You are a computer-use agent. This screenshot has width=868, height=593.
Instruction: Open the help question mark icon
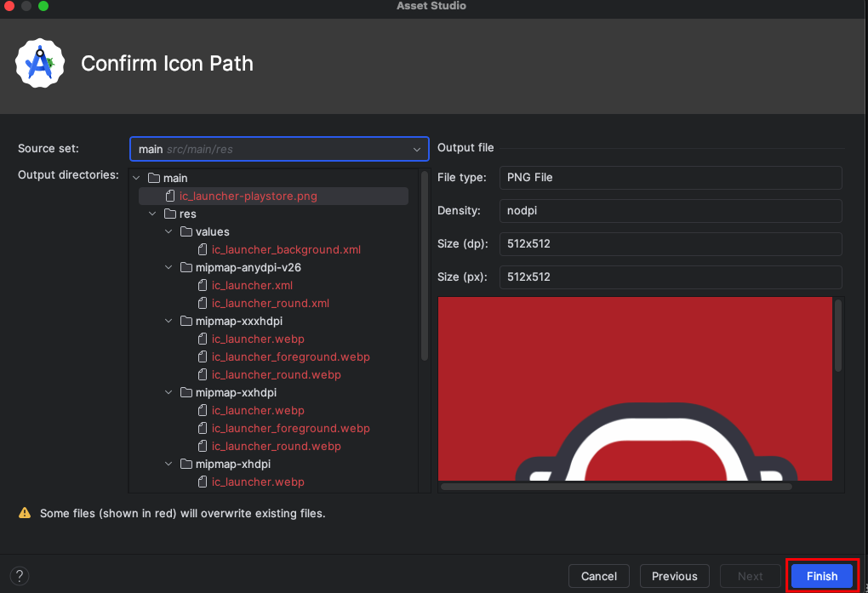point(20,576)
